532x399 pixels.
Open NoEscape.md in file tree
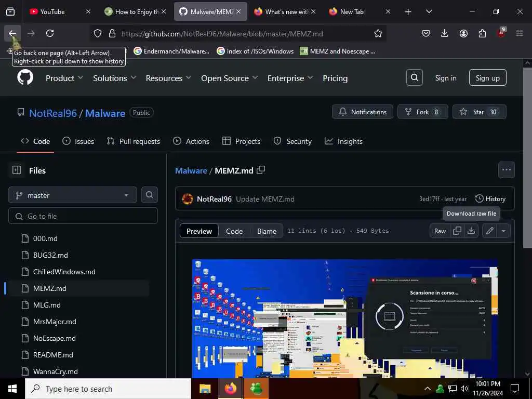[54, 338]
